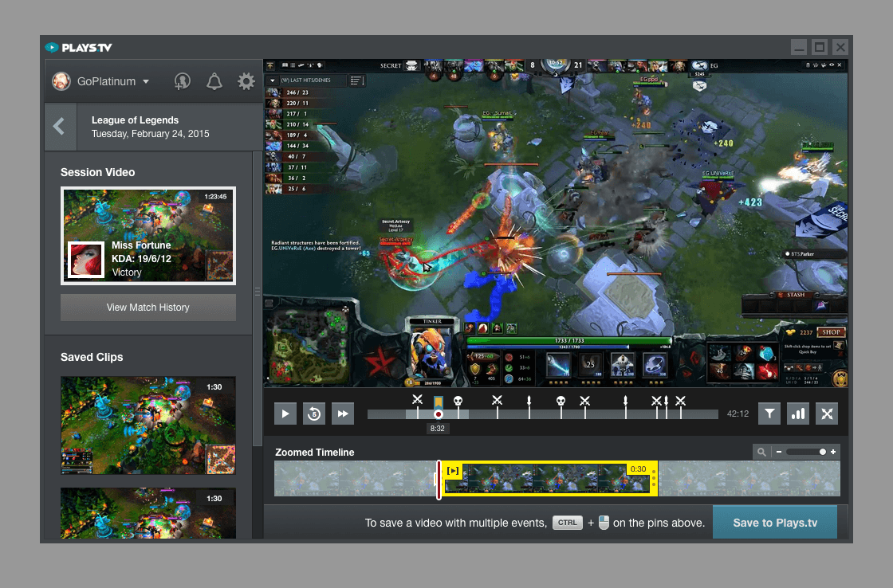Click the GoPlatinum profile avatar
Screen dimensions: 893x588
click(x=61, y=81)
